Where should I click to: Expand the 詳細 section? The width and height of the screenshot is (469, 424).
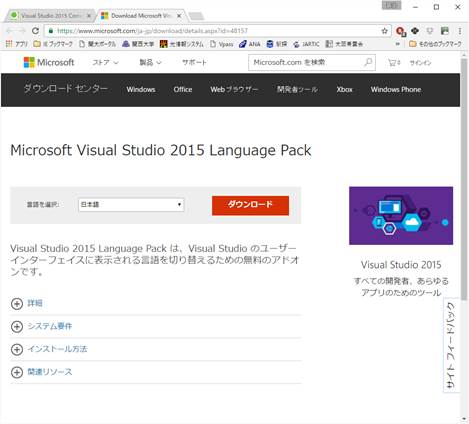pos(27,303)
